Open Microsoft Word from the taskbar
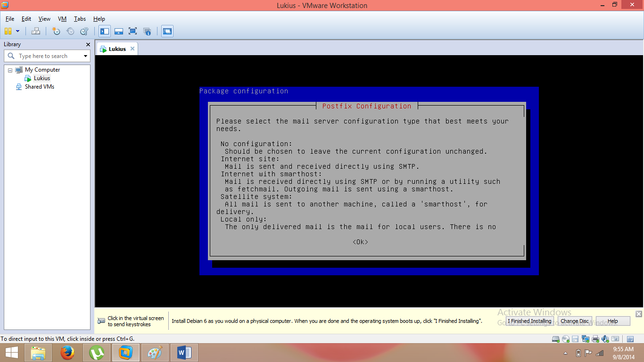This screenshot has width=644, height=362. click(x=184, y=353)
